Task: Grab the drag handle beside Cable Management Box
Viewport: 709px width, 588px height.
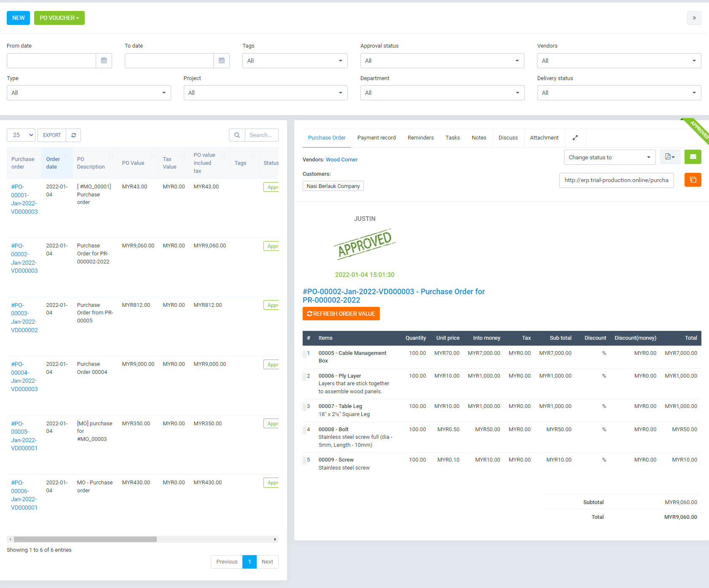Action: [306, 354]
